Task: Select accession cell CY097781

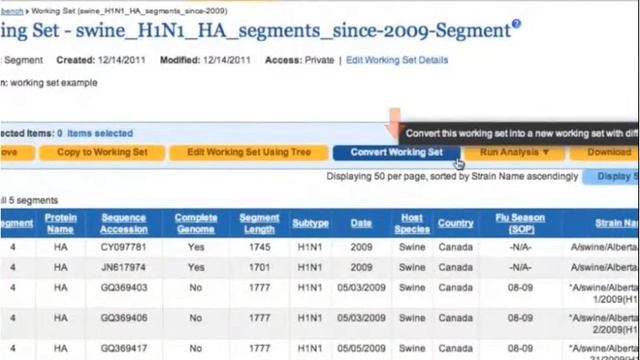Action: (123, 247)
